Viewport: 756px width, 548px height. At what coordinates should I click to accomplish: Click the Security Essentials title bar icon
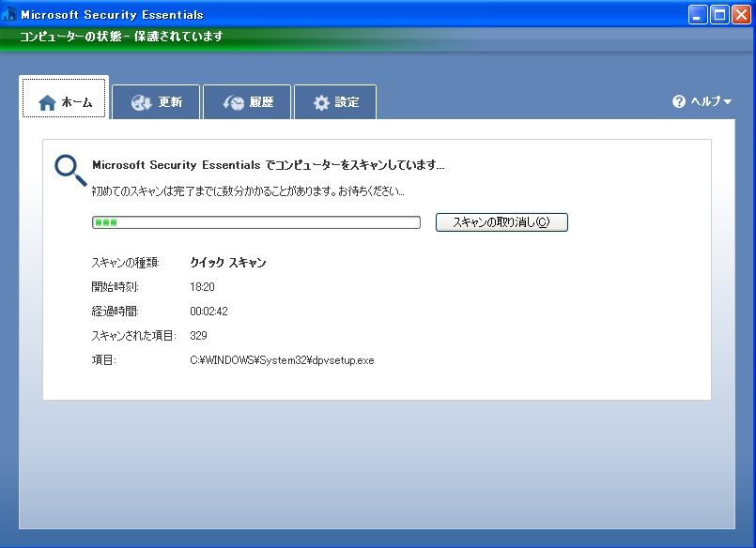(8, 14)
